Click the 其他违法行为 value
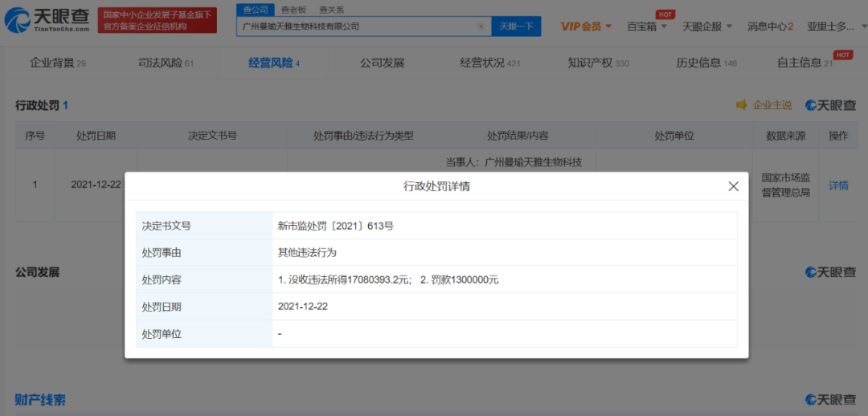 coord(307,253)
